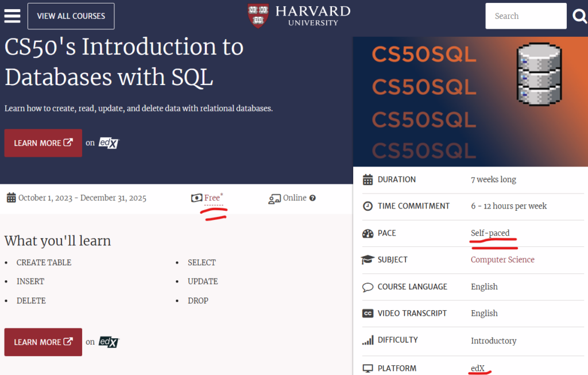Click the 'DURATION' label
Viewport: 588px width, 375px height.
pos(397,180)
